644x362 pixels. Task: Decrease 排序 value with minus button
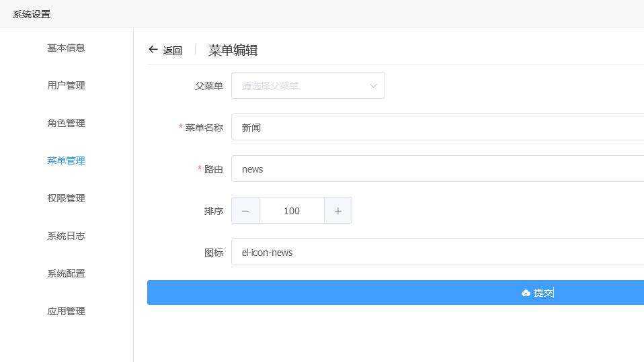click(245, 211)
